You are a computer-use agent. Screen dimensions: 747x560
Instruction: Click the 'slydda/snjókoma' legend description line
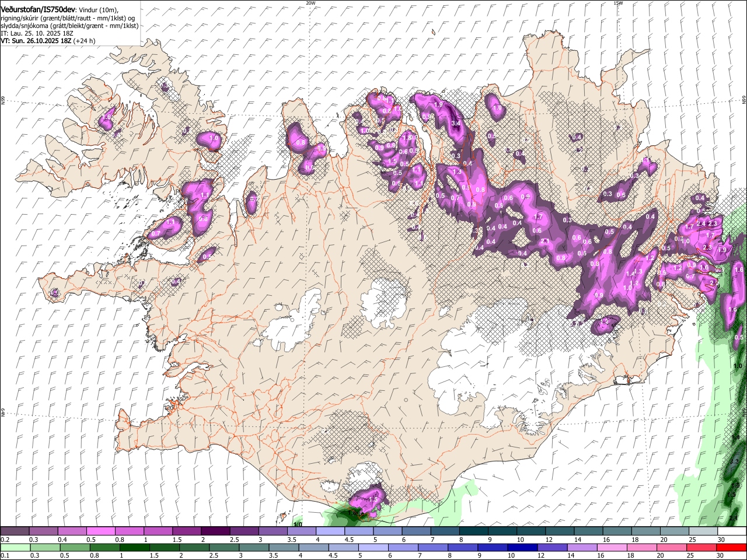(69, 26)
